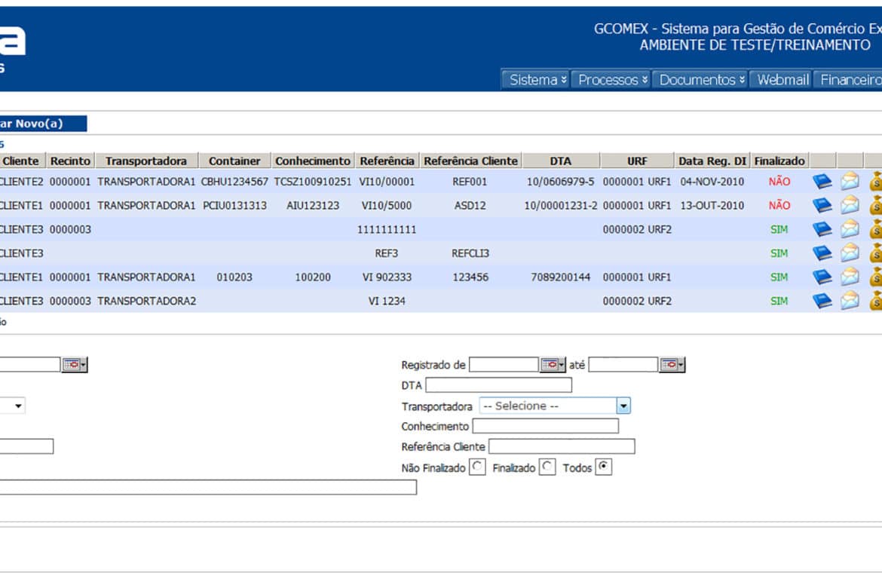Open envelope icon in VI10/00001 row
The image size is (882, 588).
(850, 182)
